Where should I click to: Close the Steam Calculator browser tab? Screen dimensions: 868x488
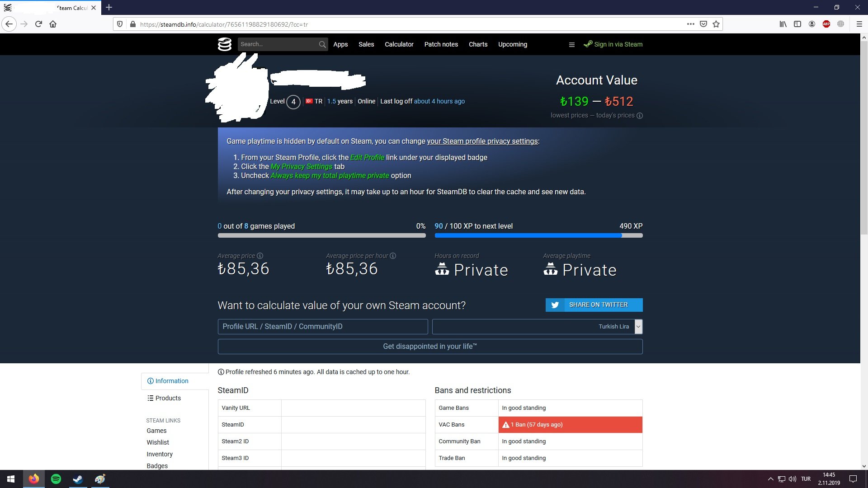click(x=94, y=8)
